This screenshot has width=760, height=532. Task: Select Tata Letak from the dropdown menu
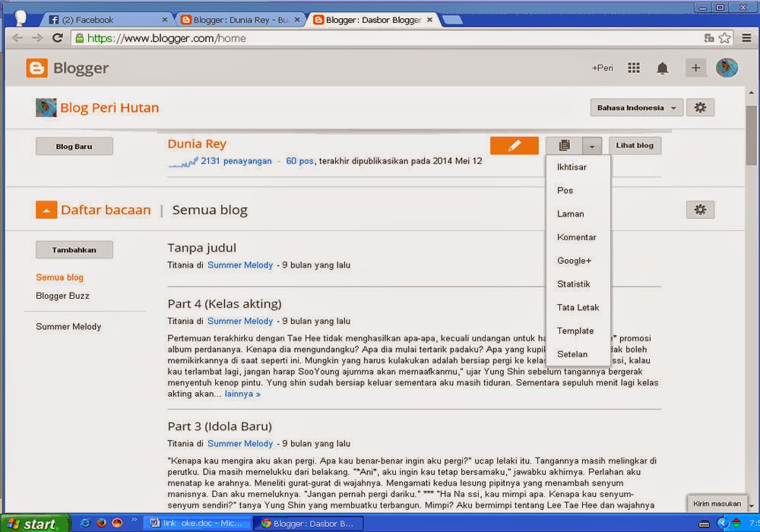click(578, 307)
